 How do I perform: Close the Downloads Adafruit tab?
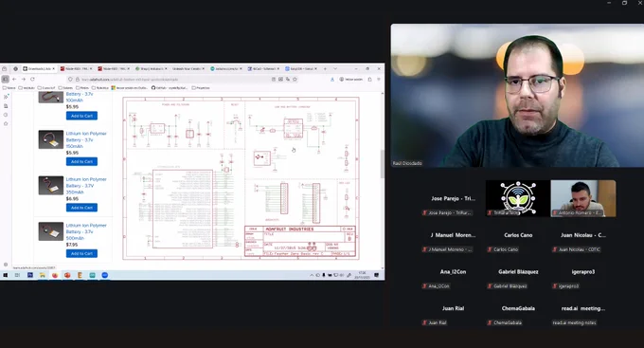pyautogui.click(x=53, y=68)
